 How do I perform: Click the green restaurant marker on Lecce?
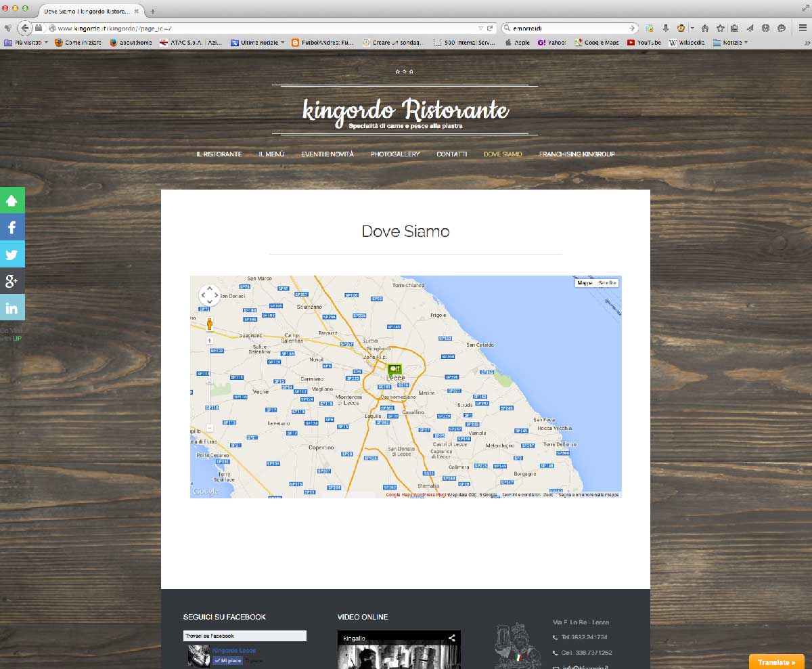[394, 369]
